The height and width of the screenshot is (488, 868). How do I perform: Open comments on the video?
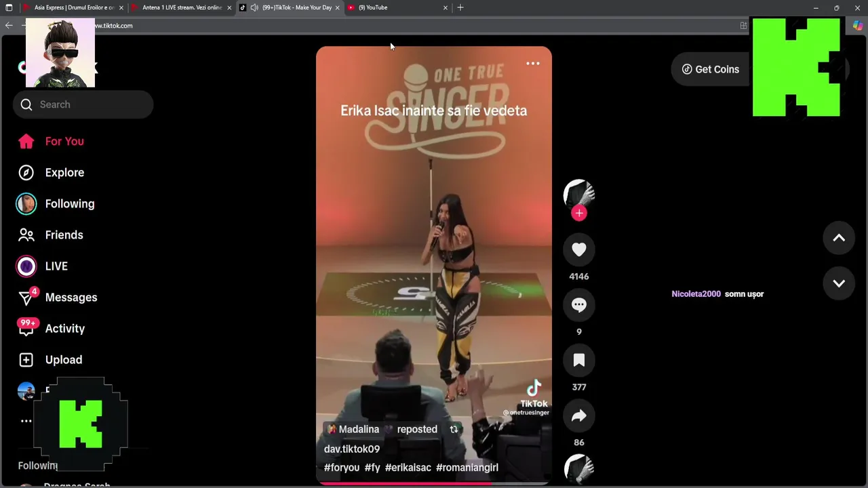(x=578, y=305)
